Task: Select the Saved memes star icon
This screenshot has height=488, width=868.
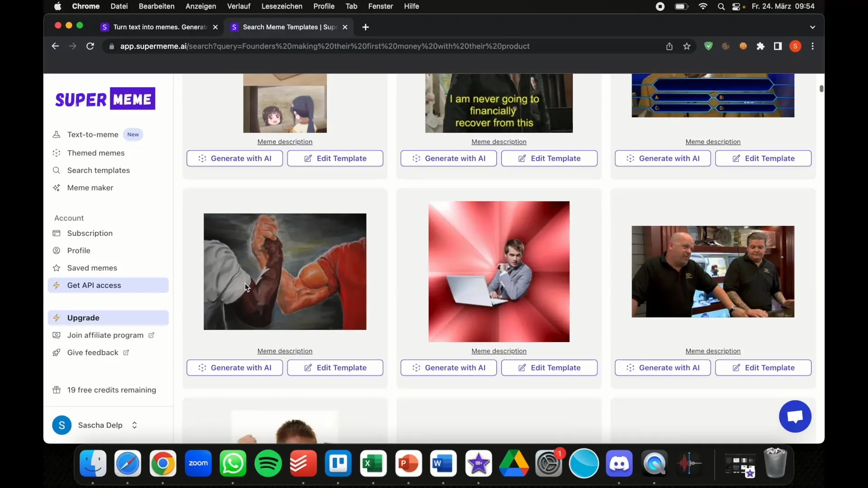Action: click(x=57, y=267)
